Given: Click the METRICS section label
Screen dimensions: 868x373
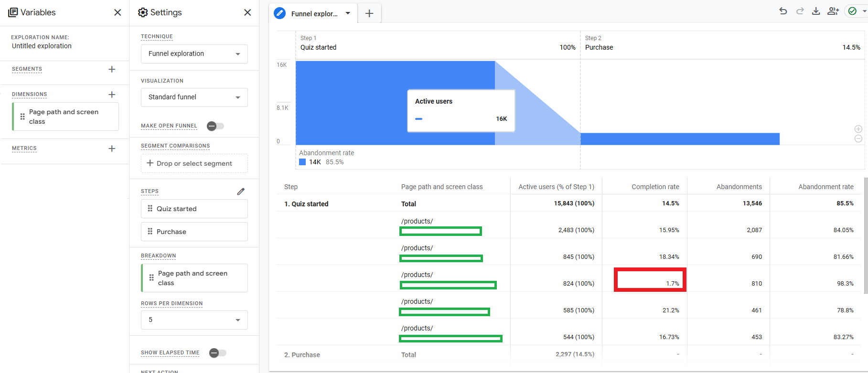Looking at the screenshot, I should tap(24, 149).
